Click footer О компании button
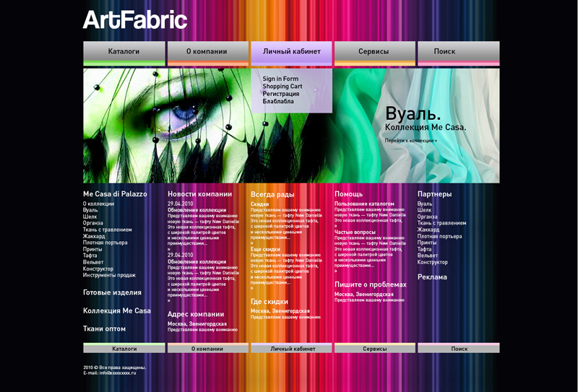This screenshot has height=392, width=578. click(208, 348)
